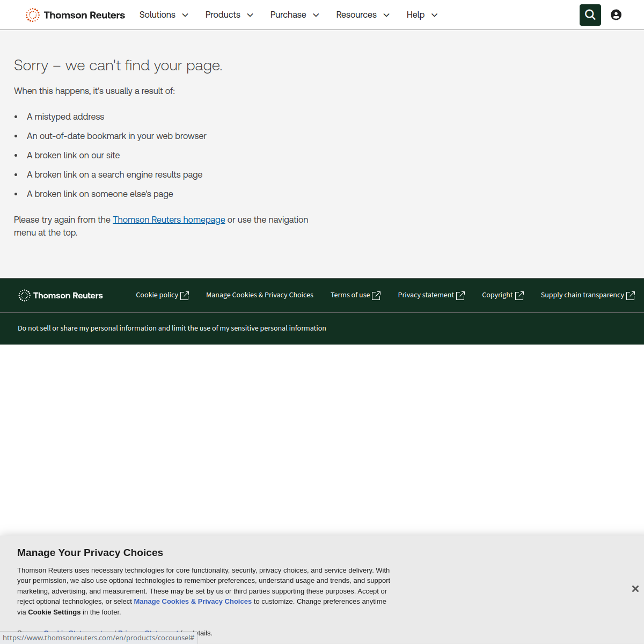
Task: Click the 'An out-of-date bookmark' bullet text
Action: 116,136
